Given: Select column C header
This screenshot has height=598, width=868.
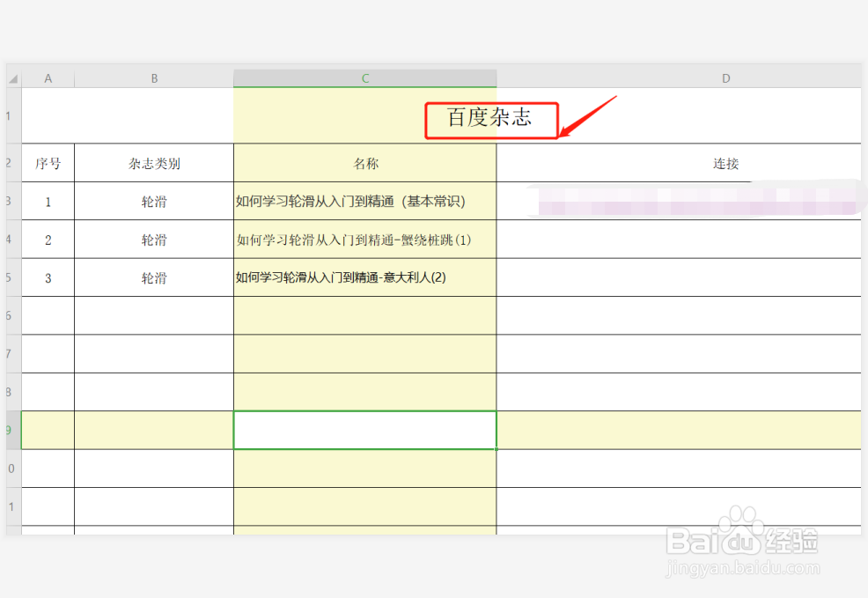Looking at the screenshot, I should (x=365, y=78).
